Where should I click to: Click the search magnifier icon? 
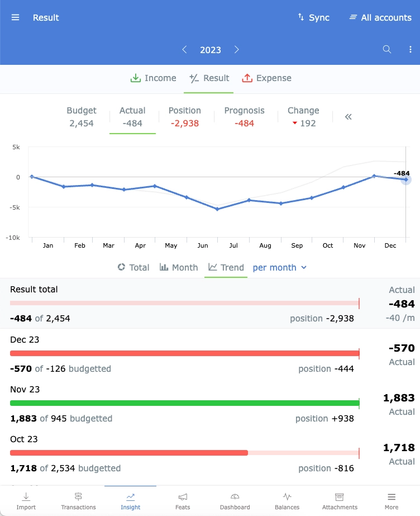[386, 50]
